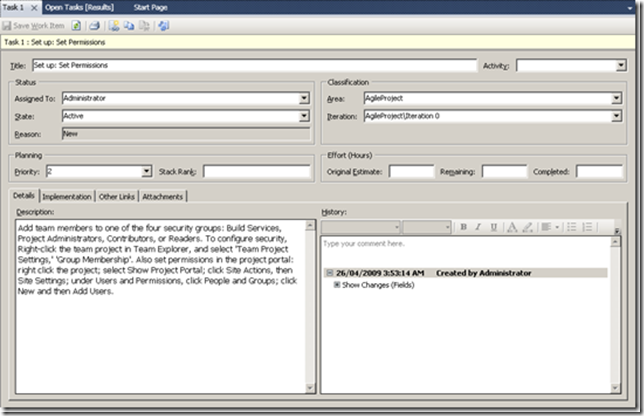Click the font color icon
The height and width of the screenshot is (416, 644).
click(512, 227)
